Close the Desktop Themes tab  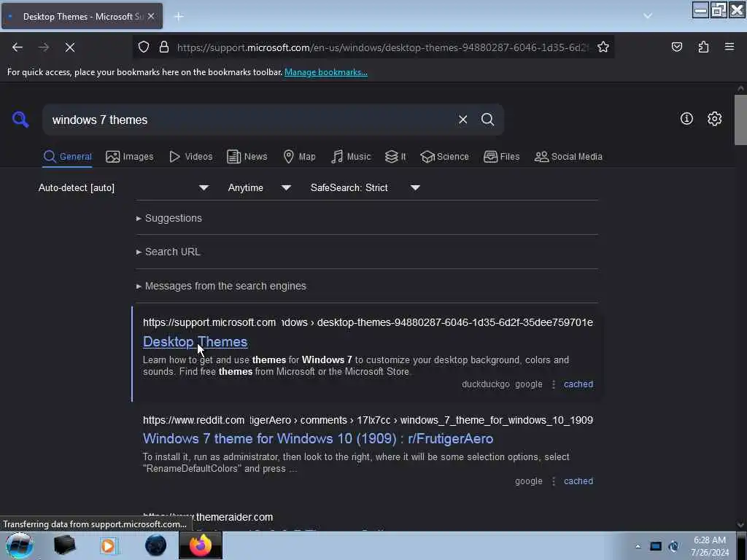click(150, 16)
